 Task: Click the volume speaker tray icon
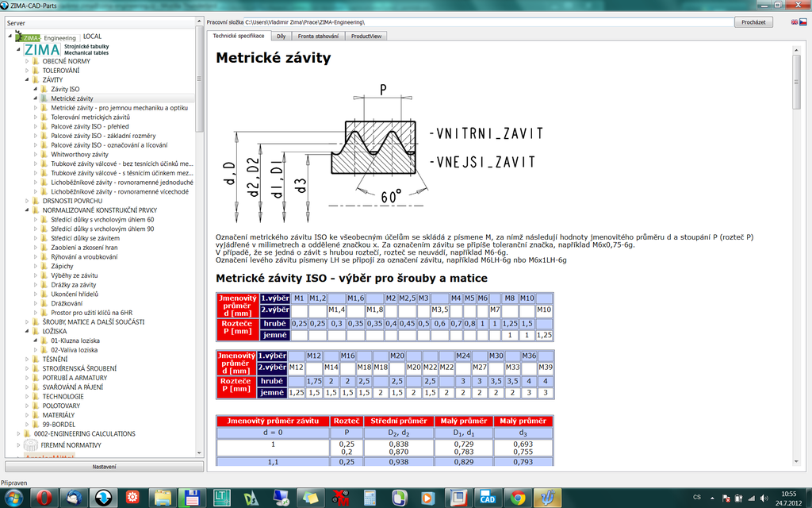[764, 498]
